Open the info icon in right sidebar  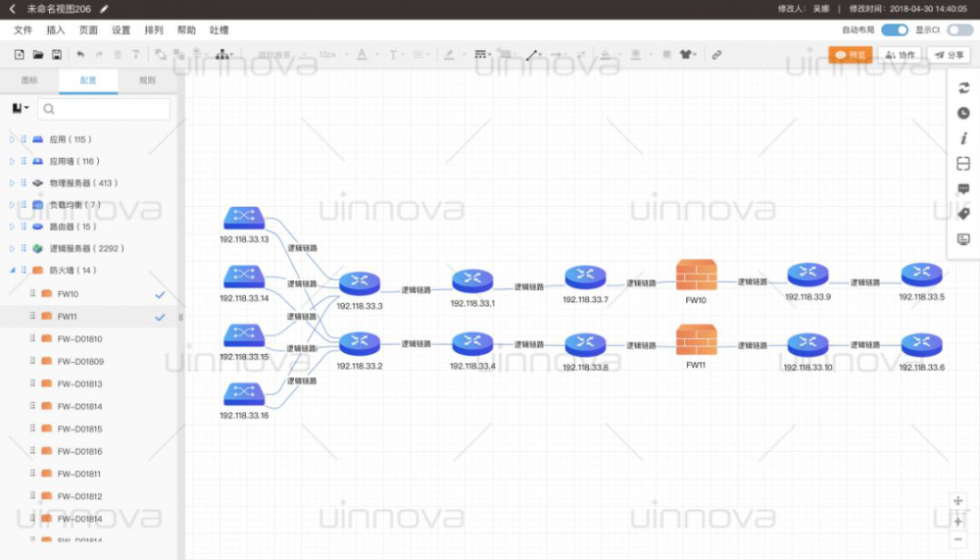(x=963, y=138)
